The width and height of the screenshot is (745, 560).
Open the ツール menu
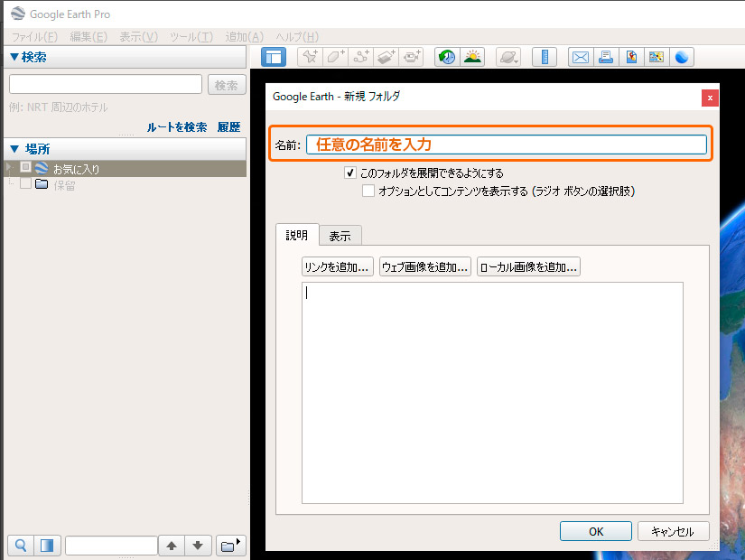click(191, 37)
